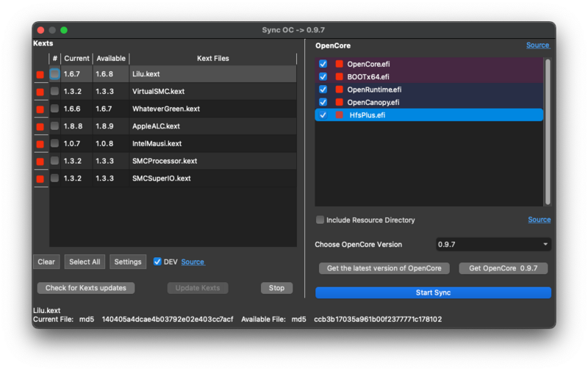Click red status icon beside SMCSuperIO.kext

pos(40,179)
